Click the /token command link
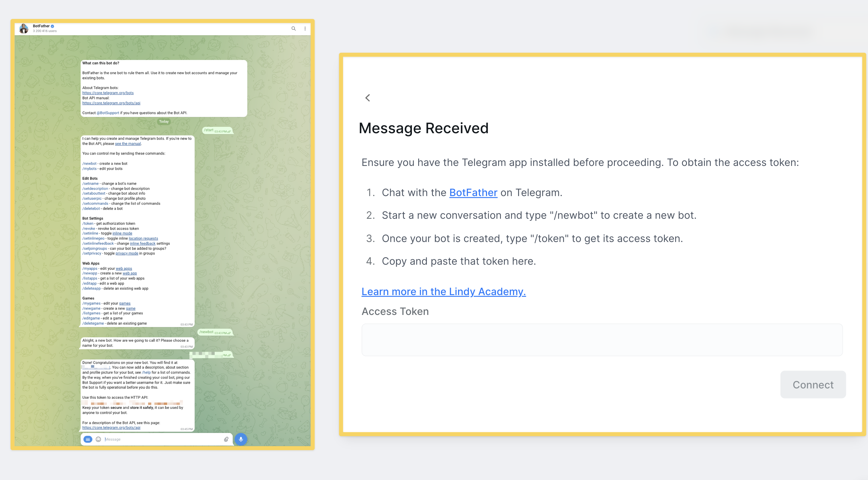The height and width of the screenshot is (480, 868). (x=88, y=223)
